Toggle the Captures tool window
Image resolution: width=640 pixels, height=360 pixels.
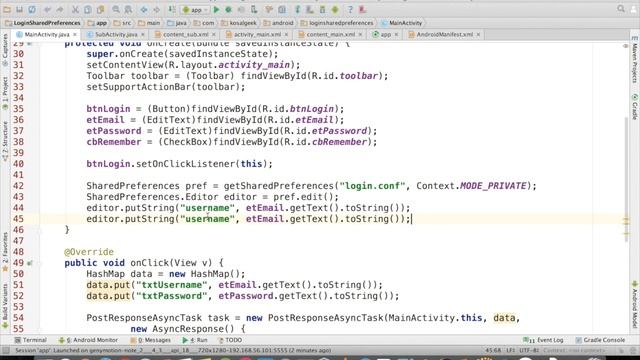[5, 51]
